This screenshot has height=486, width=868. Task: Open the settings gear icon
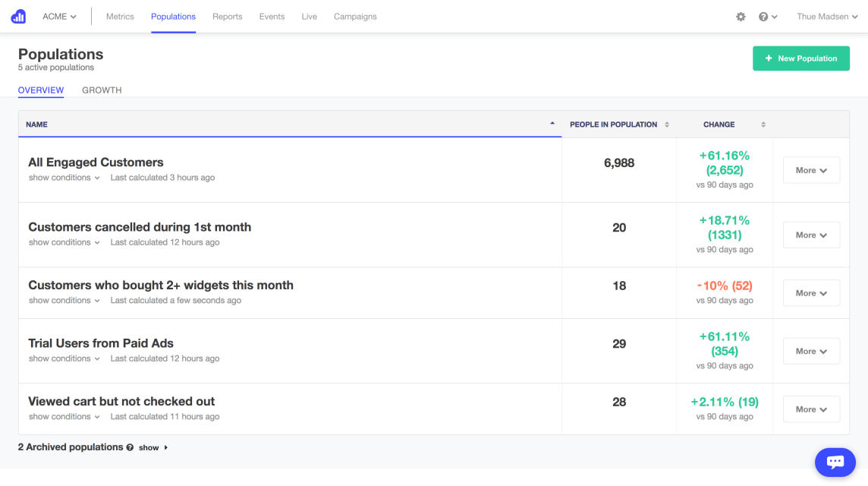(x=741, y=16)
